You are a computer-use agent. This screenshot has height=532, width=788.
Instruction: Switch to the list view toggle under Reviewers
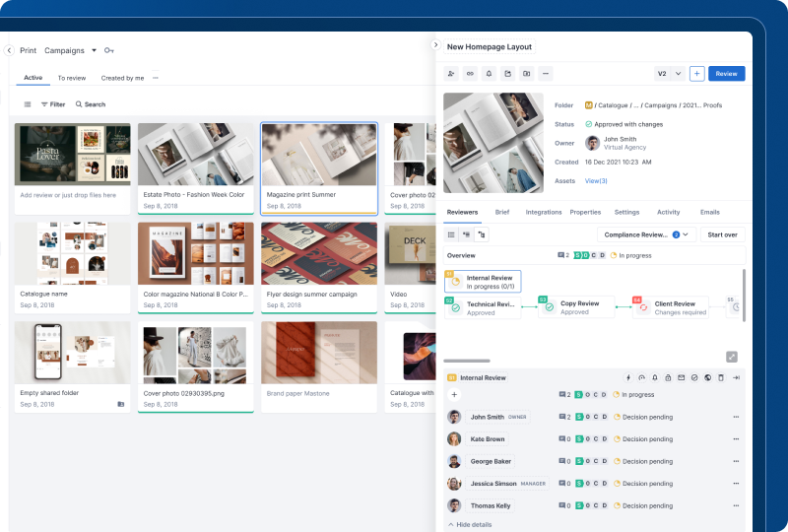[451, 234]
